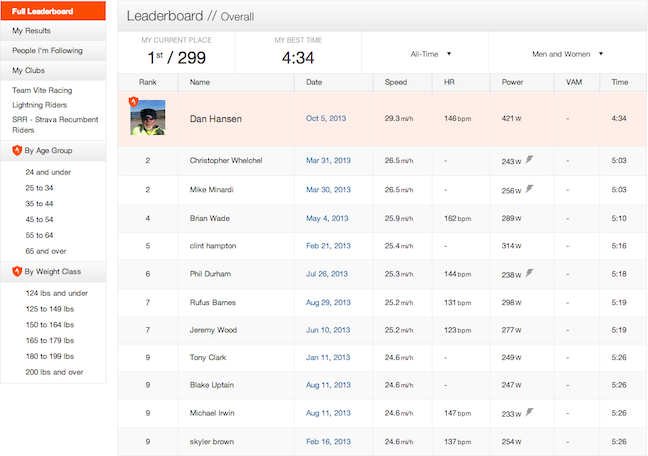Click the name Dan Hansen
648x456 pixels.
(x=216, y=119)
